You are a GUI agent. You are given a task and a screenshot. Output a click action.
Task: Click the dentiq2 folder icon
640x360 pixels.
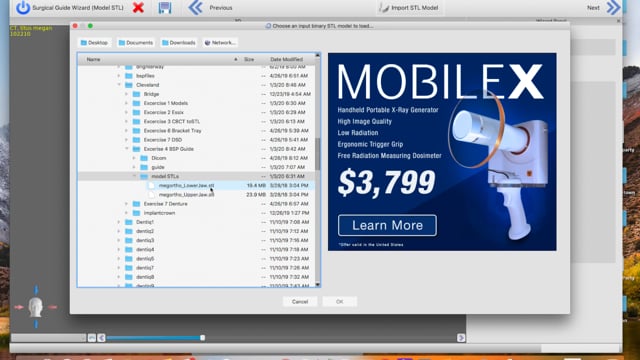coord(129,231)
